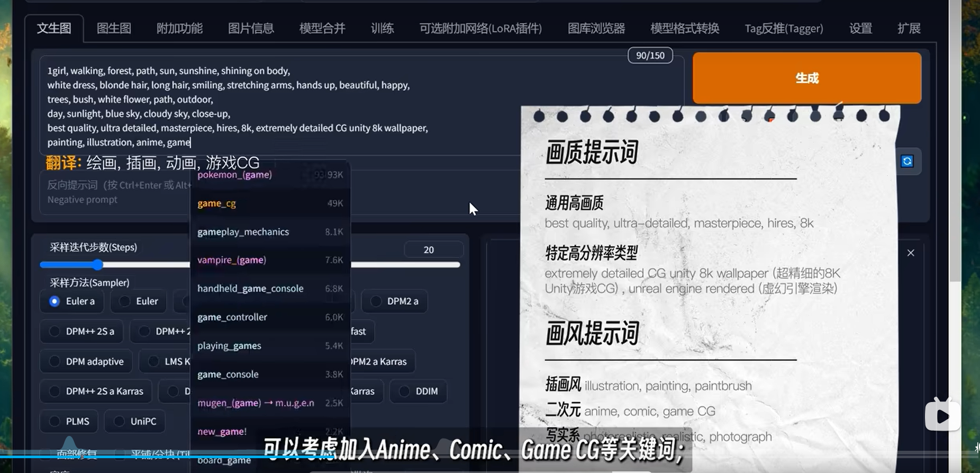This screenshot has width=980, height=473.
Task: Select the Euler a sampler
Action: 55,301
